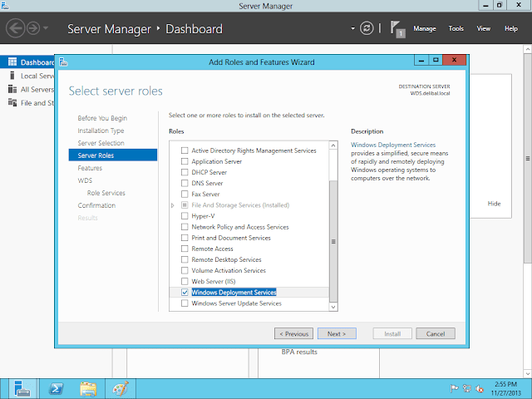Open the dropdown arrow beside refresh

point(353,29)
